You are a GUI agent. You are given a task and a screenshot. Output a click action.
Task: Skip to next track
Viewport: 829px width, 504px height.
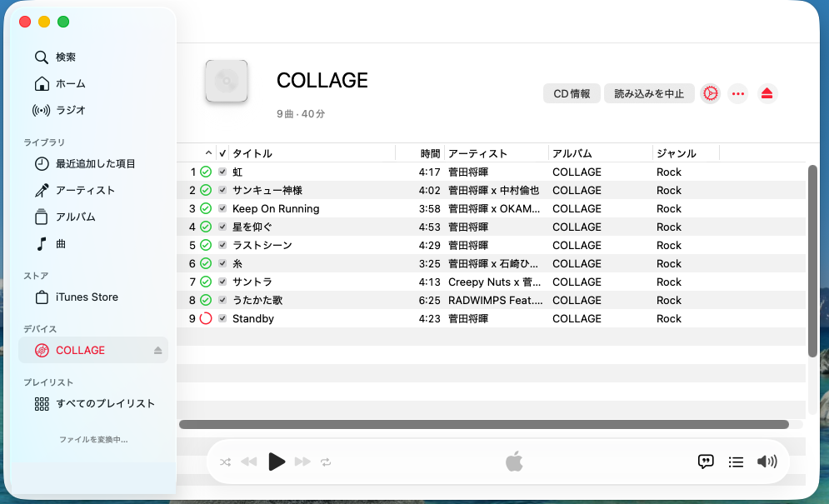[302, 462]
